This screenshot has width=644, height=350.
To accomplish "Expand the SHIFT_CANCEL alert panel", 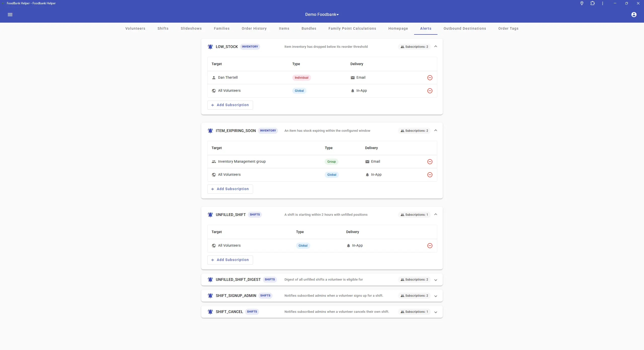I will pos(435,312).
